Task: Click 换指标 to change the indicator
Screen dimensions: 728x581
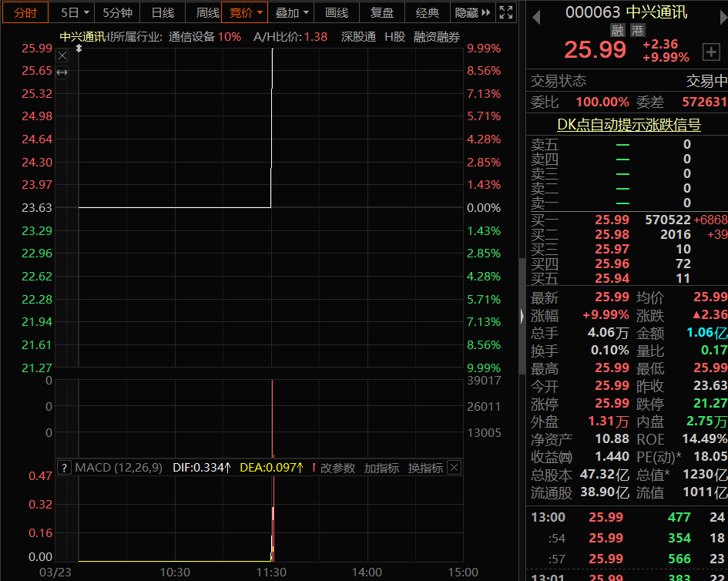Action: click(425, 468)
